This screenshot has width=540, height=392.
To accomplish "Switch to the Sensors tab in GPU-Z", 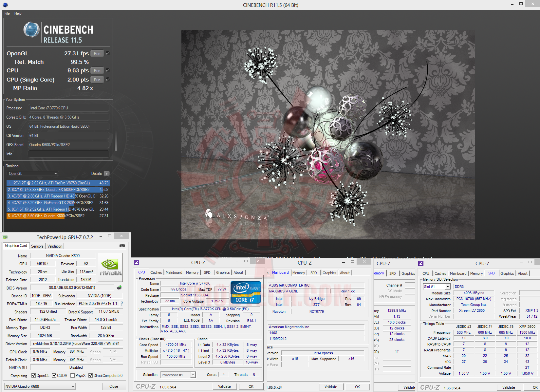I will click(37, 246).
